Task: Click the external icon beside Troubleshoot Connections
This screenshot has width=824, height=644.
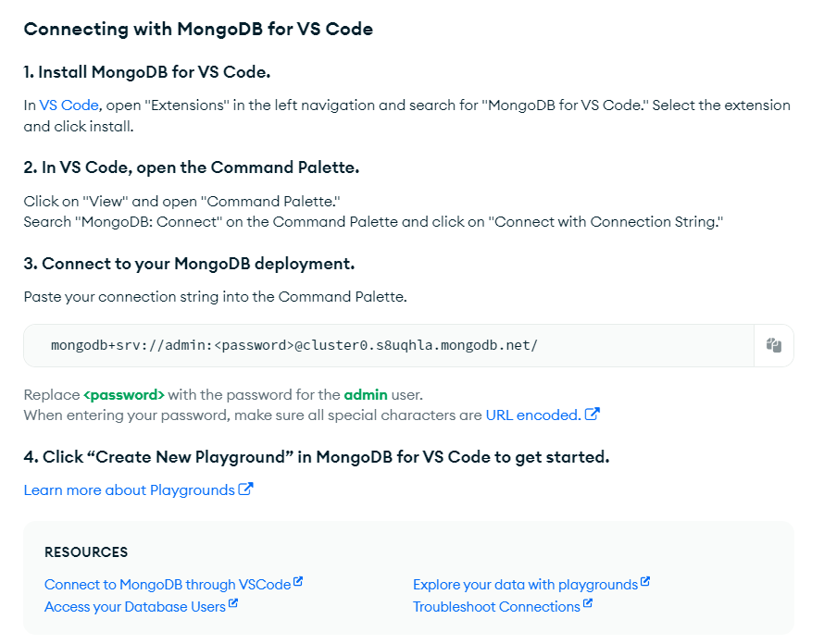Action: point(588,603)
